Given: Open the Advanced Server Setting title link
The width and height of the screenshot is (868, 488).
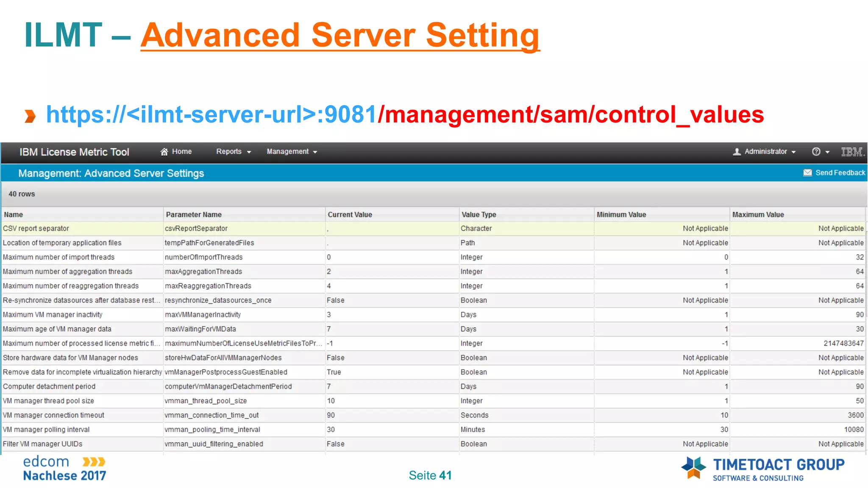Looking at the screenshot, I should tap(340, 36).
